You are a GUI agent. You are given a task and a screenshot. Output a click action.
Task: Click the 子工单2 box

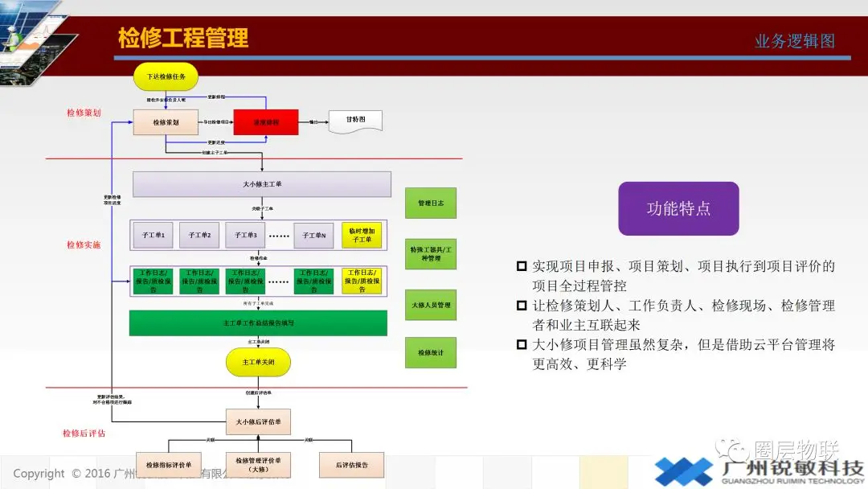point(199,236)
